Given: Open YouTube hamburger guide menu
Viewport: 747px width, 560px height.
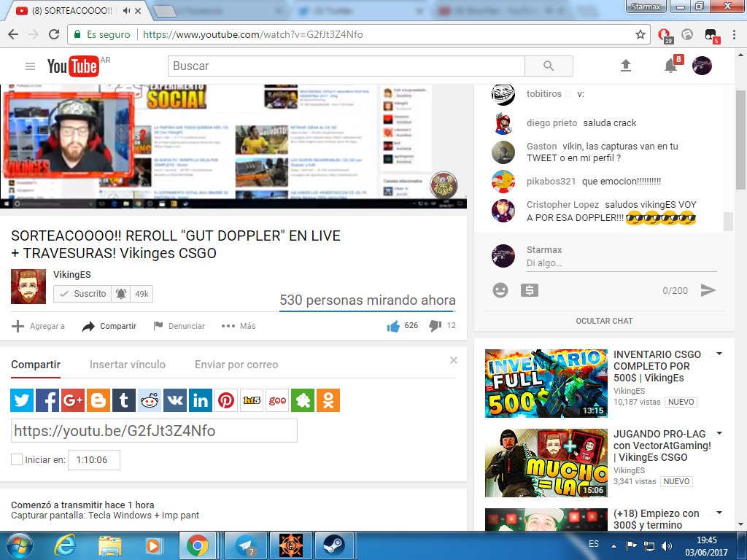Looking at the screenshot, I should [30, 66].
